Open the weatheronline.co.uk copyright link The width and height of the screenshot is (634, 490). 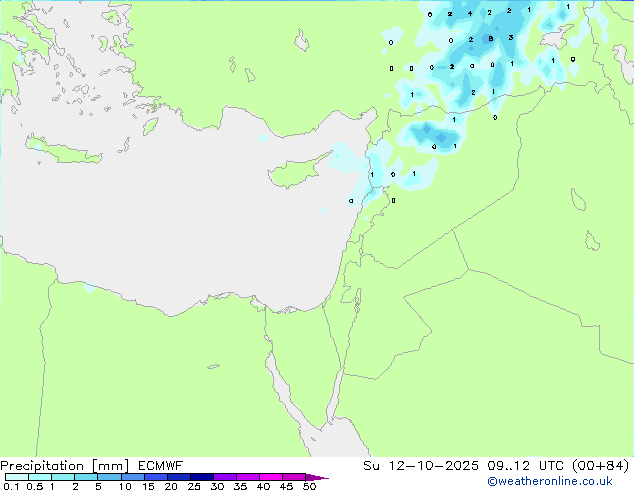[550, 481]
